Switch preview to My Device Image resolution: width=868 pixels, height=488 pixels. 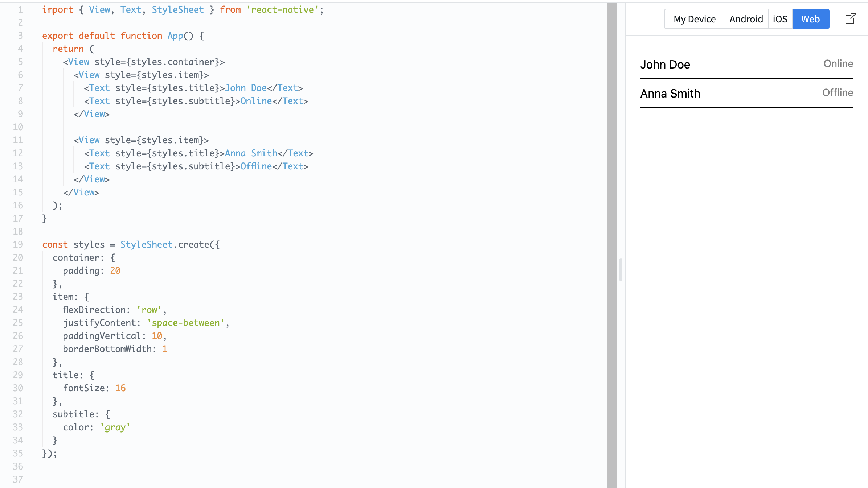[x=694, y=19]
